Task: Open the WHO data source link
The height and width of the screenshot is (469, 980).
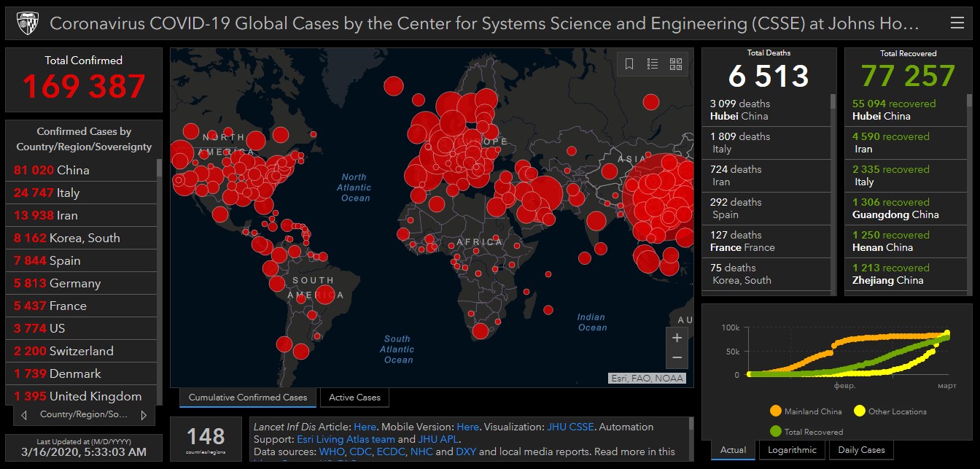Action: pyautogui.click(x=330, y=451)
